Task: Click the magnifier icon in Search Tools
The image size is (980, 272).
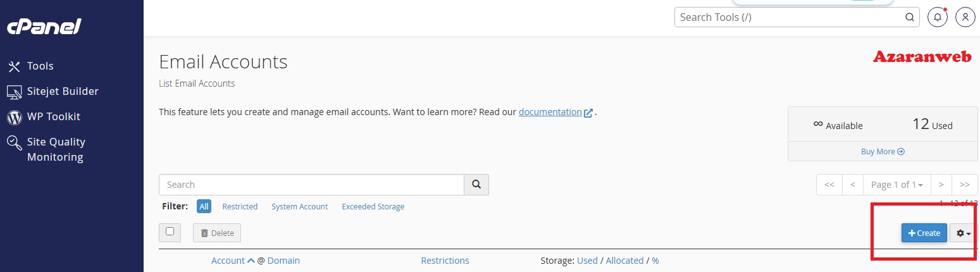Action: click(909, 18)
